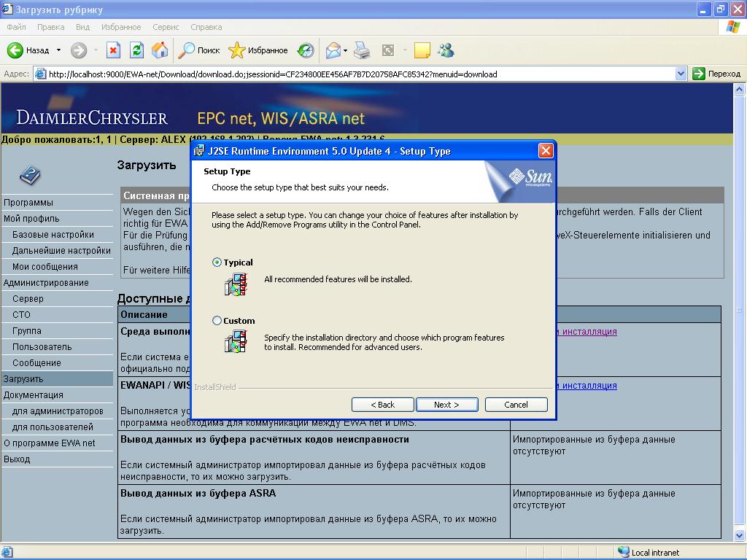Open the Вид menu
This screenshot has width=747, height=560.
82,27
